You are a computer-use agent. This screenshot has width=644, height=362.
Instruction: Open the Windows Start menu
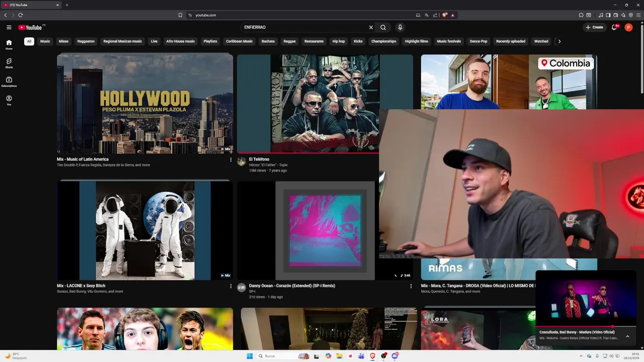[x=250, y=356]
